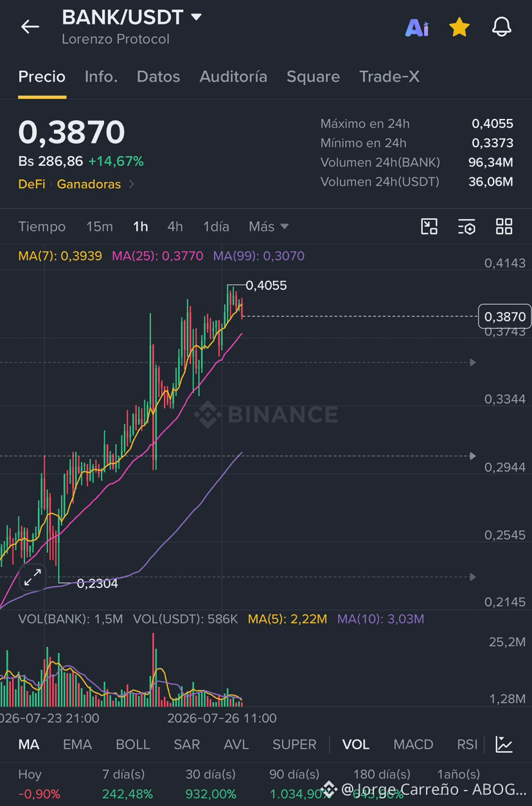
Task: Open the AI assistant icon
Action: click(x=417, y=28)
